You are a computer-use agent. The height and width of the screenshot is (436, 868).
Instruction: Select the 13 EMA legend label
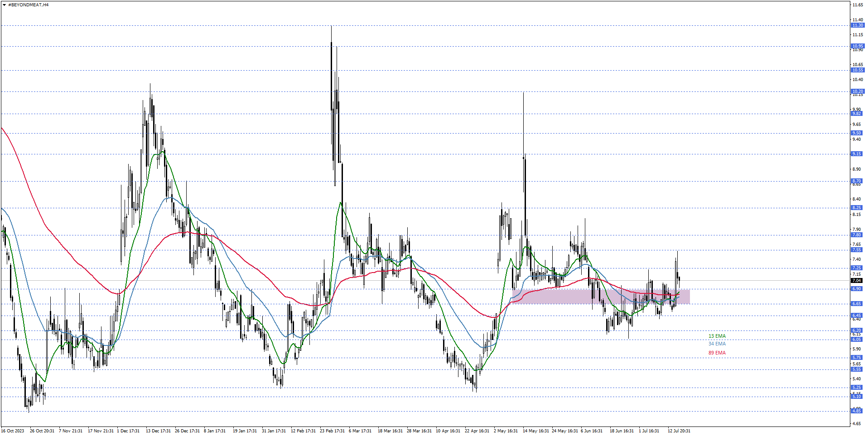[x=717, y=336]
